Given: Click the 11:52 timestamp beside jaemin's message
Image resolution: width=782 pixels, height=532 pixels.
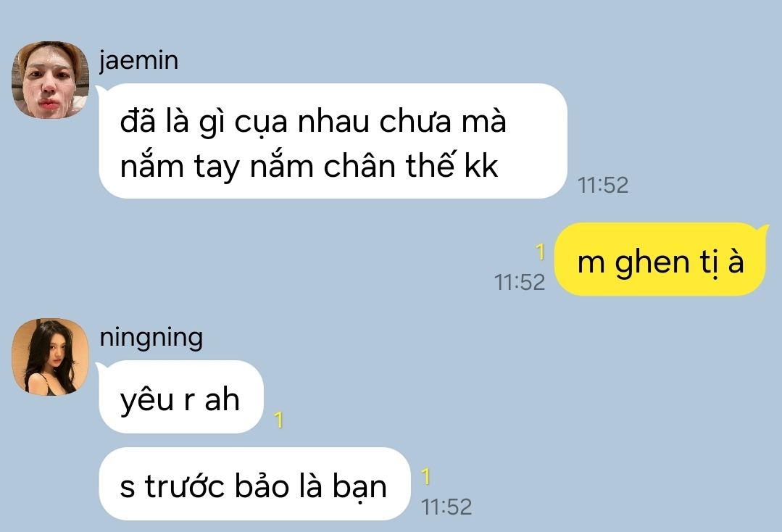Looking at the screenshot, I should 603,186.
